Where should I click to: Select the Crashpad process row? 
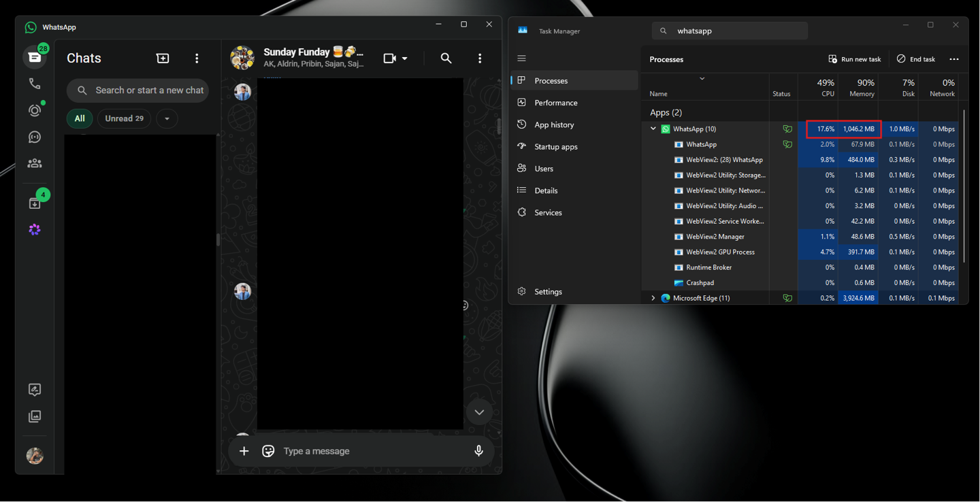click(800, 283)
